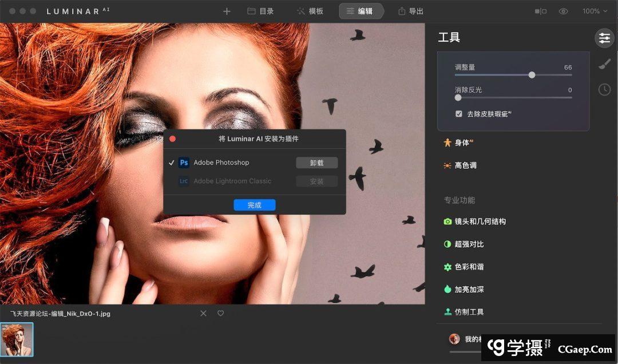Click the 卸载 button for Photoshop
The image size is (618, 364).
click(316, 163)
